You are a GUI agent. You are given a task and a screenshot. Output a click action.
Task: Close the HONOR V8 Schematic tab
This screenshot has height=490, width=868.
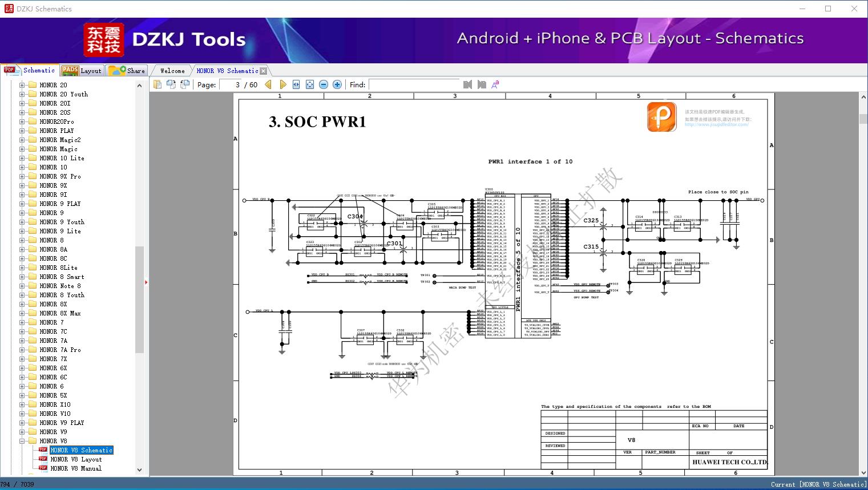point(263,71)
